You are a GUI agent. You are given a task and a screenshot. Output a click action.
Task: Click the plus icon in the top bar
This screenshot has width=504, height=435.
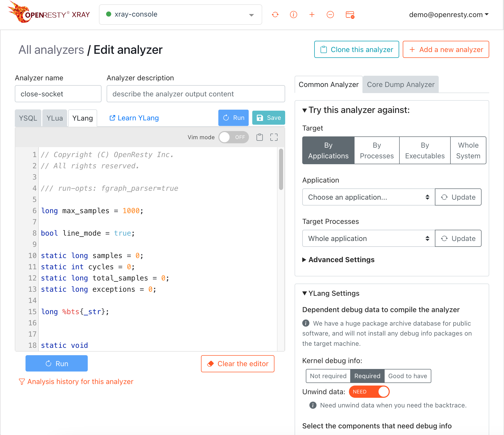click(x=312, y=15)
